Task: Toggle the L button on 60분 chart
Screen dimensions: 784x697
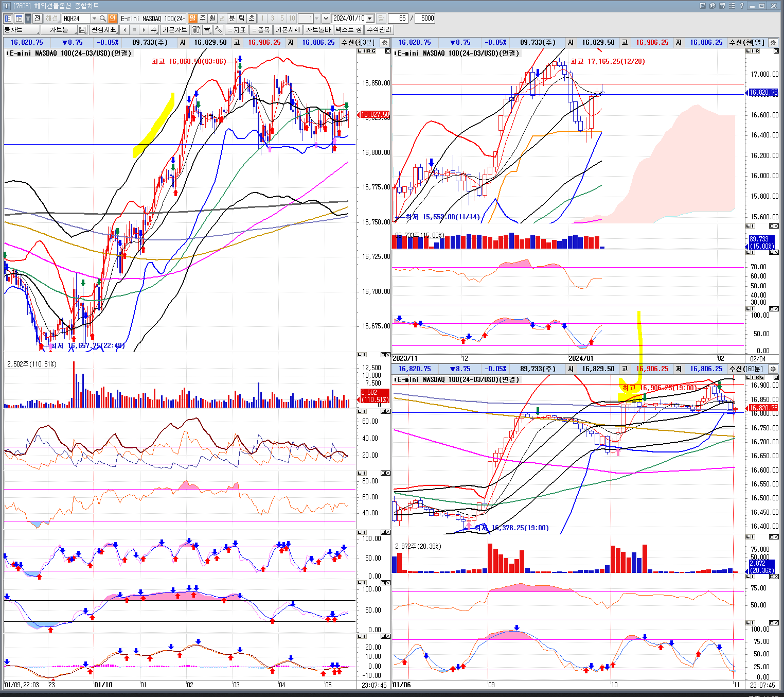Action: coord(747,378)
